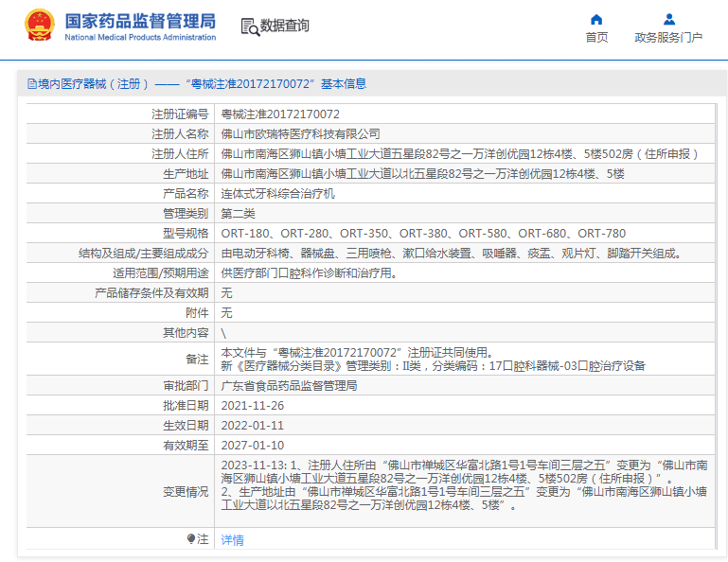Click the 产品名称 label
This screenshot has width=728, height=562.
pyautogui.click(x=186, y=194)
